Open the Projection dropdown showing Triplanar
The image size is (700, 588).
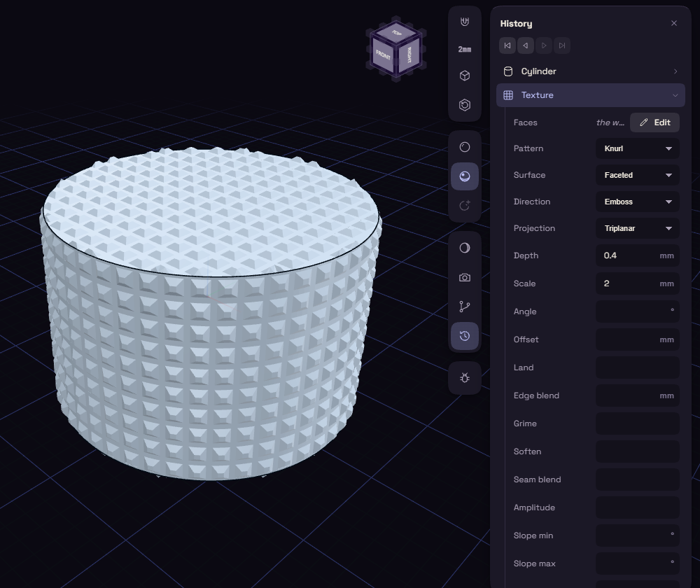click(638, 228)
